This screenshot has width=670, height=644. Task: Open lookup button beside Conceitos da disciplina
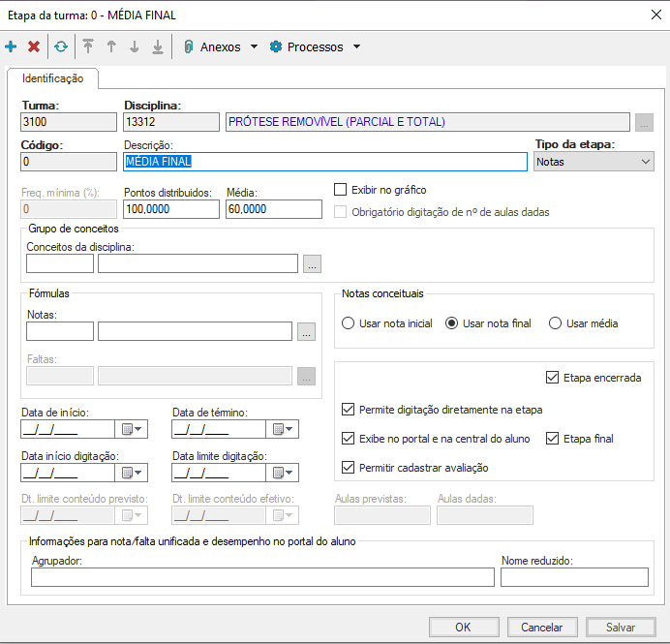coord(311,263)
